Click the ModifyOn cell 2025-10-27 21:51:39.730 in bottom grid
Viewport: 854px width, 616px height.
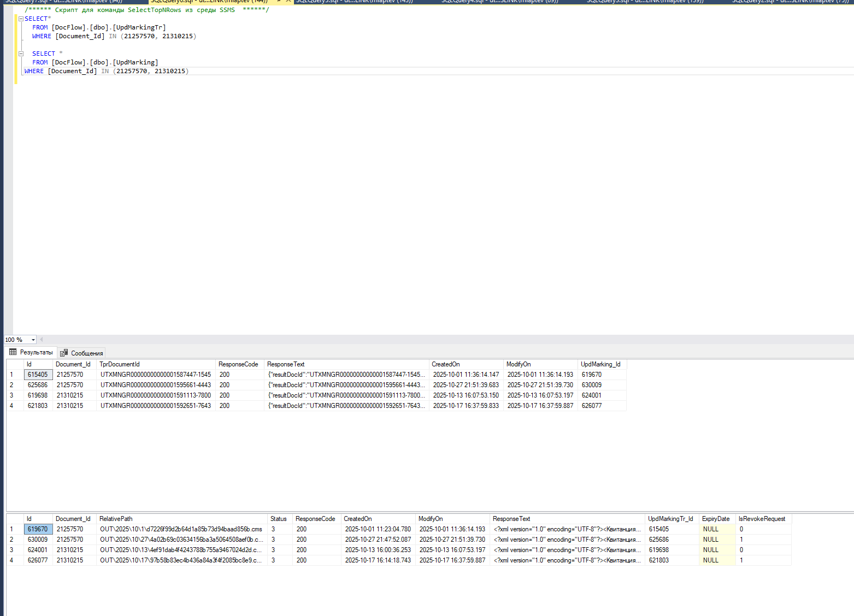point(452,540)
